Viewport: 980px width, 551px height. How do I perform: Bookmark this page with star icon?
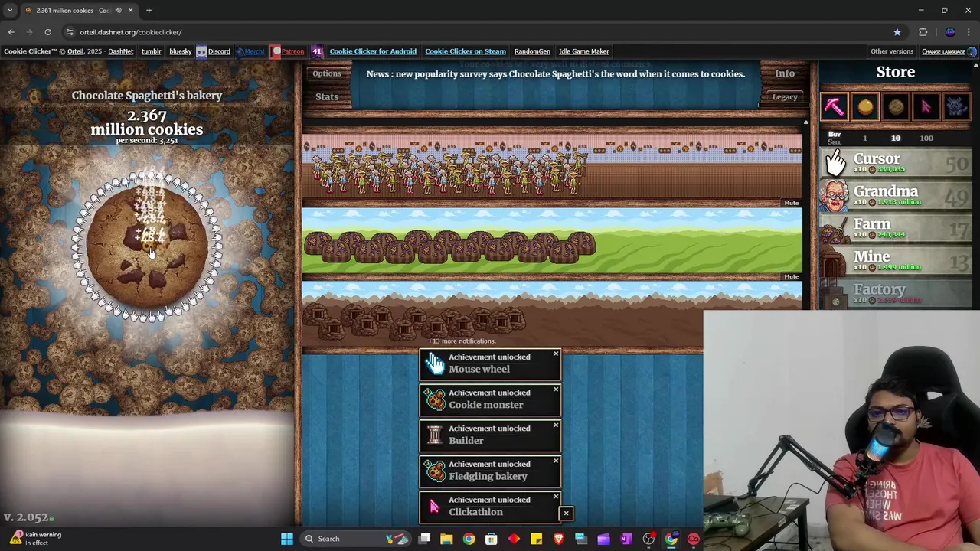[x=897, y=32]
